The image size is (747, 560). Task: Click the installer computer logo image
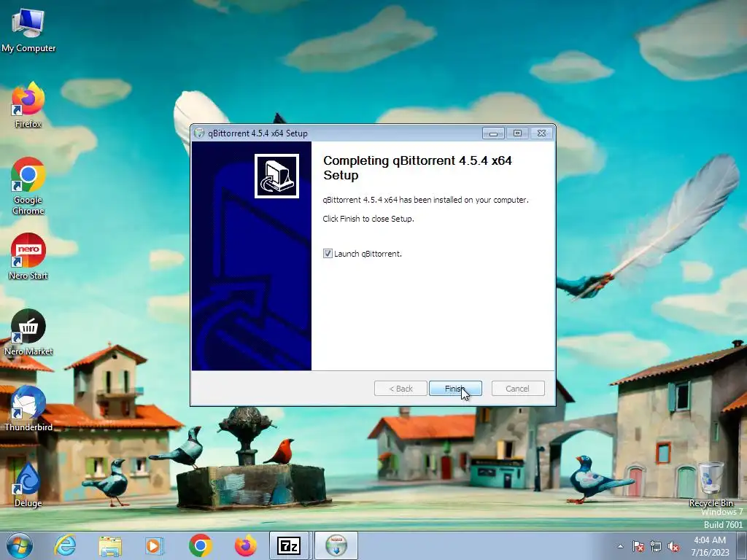tap(276, 176)
